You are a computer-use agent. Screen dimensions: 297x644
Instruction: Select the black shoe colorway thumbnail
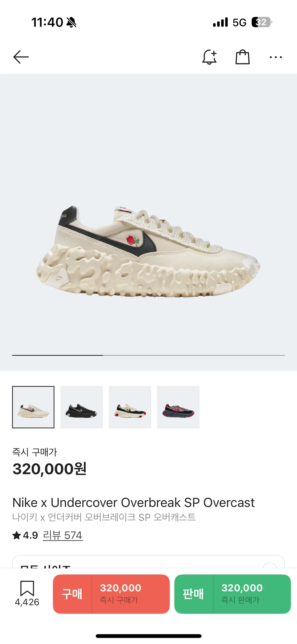(82, 407)
